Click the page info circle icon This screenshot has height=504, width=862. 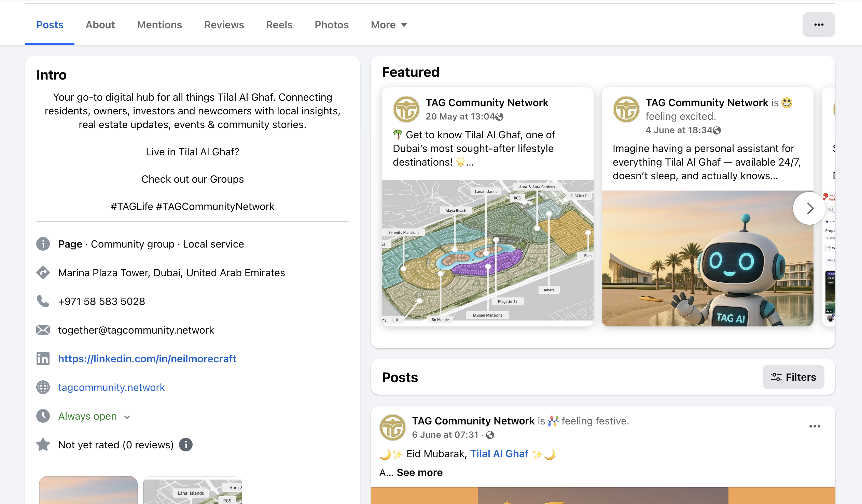[43, 244]
